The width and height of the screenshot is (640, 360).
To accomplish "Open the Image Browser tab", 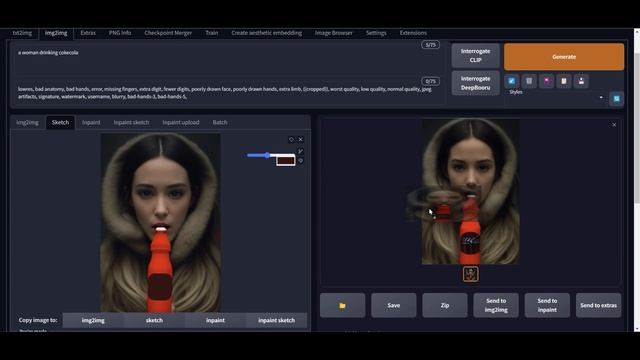I will tap(333, 33).
